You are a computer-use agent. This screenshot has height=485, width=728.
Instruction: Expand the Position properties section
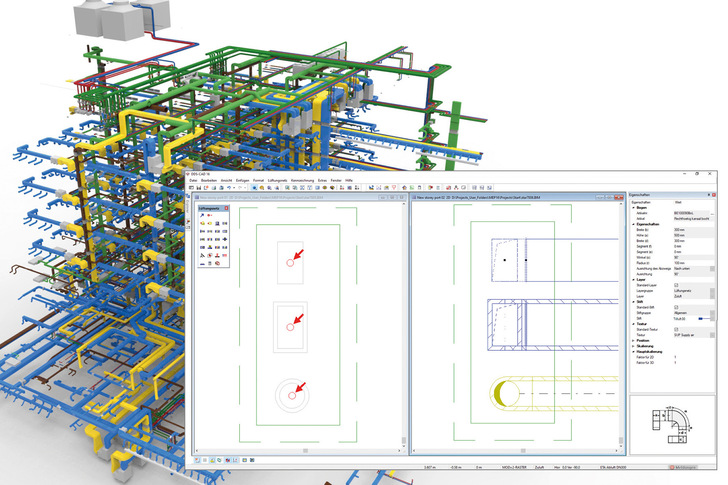click(x=631, y=339)
